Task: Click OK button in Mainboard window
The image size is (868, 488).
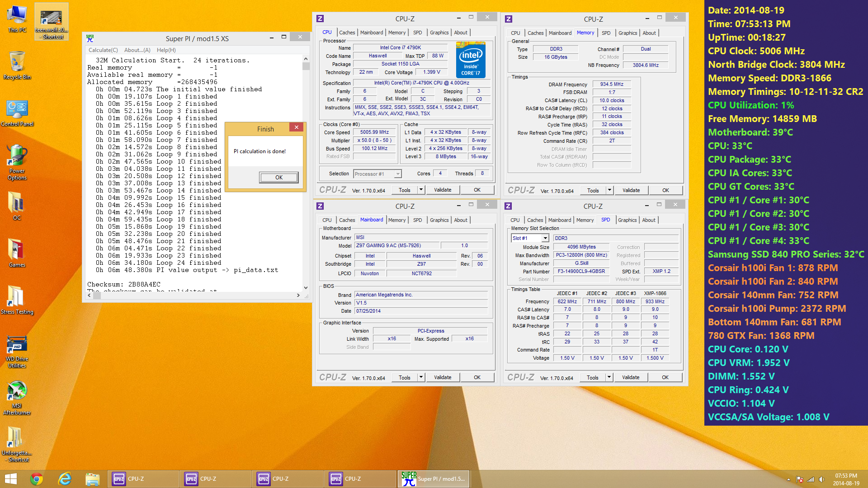Action: (477, 377)
